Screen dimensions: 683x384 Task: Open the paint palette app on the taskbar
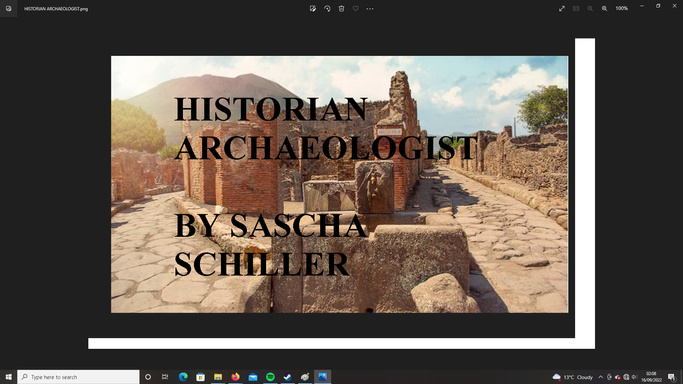[x=305, y=377]
